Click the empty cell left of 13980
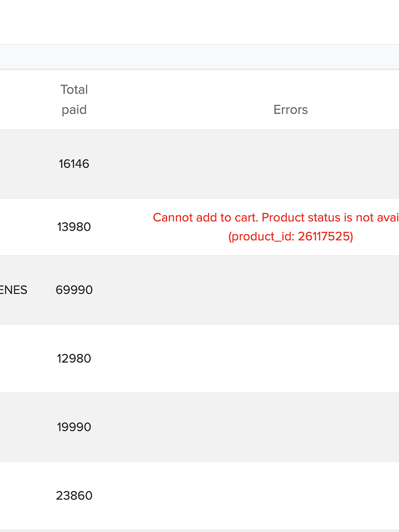This screenshot has height=532, width=399. pos(19,227)
